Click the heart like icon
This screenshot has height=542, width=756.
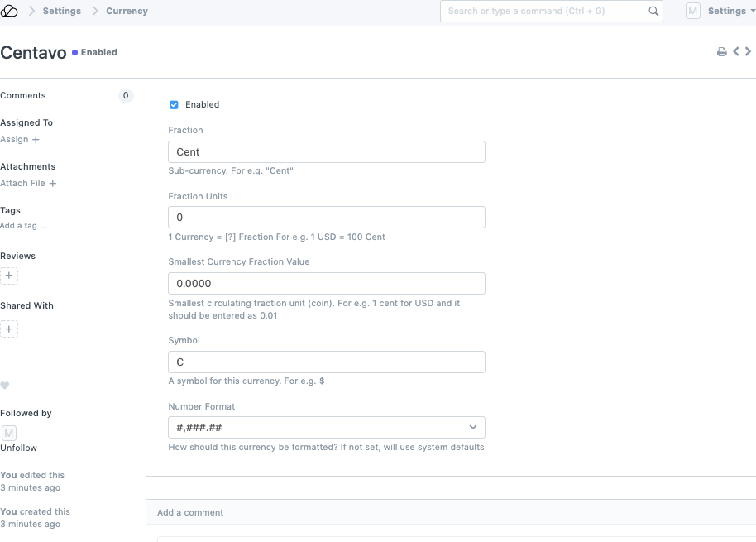(5, 386)
